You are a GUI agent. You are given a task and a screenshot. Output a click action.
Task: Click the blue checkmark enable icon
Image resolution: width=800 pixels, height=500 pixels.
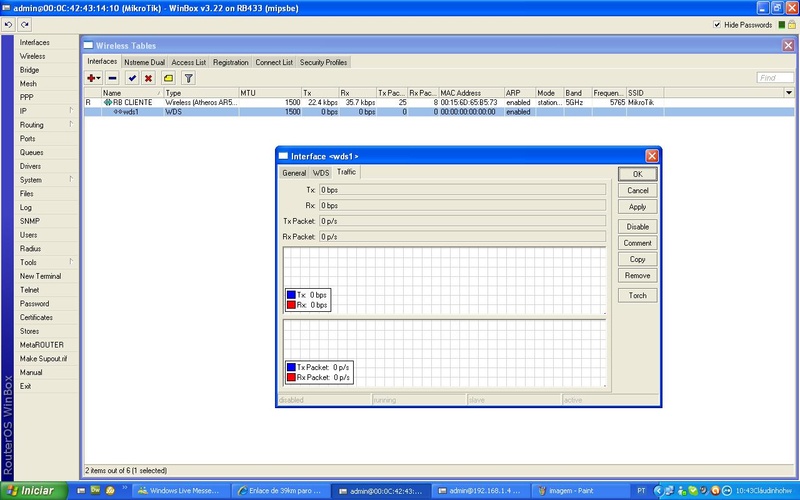[132, 78]
